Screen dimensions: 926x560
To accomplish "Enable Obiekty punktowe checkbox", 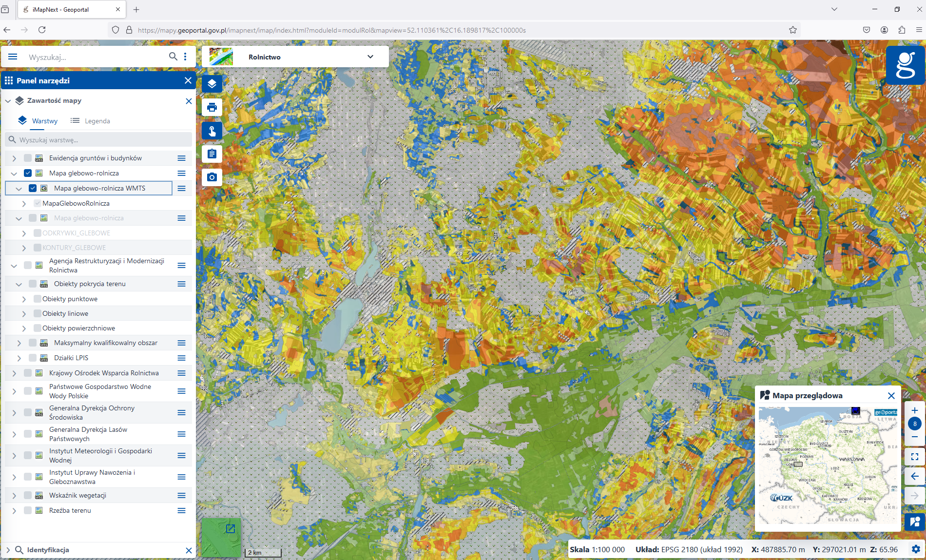I will click(38, 299).
